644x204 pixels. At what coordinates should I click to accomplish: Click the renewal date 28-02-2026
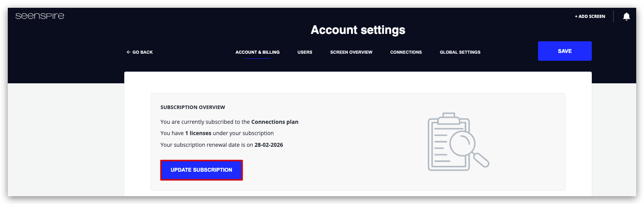[x=269, y=145]
